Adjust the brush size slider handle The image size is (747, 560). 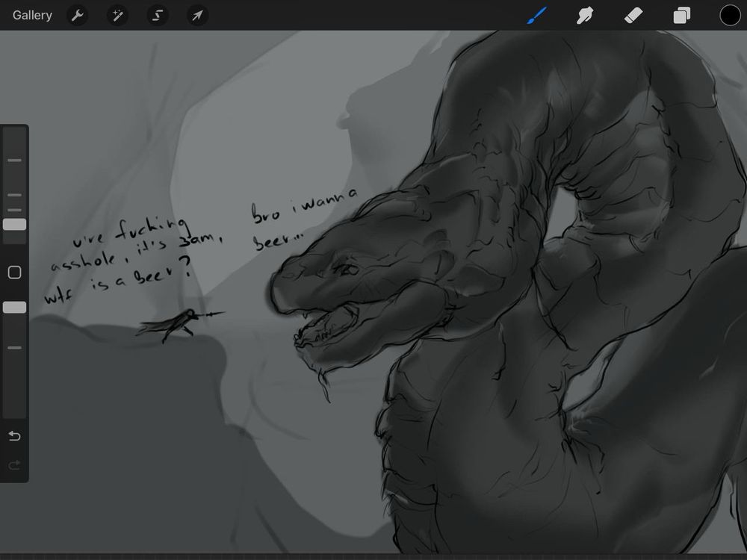15,225
